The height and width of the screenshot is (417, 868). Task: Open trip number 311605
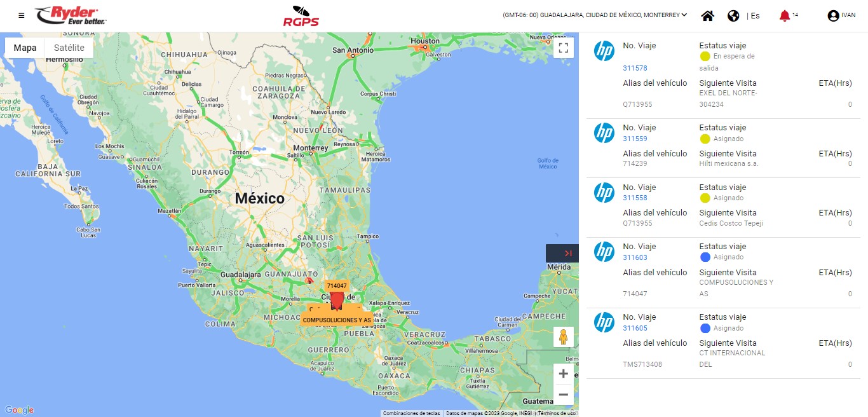click(x=635, y=328)
